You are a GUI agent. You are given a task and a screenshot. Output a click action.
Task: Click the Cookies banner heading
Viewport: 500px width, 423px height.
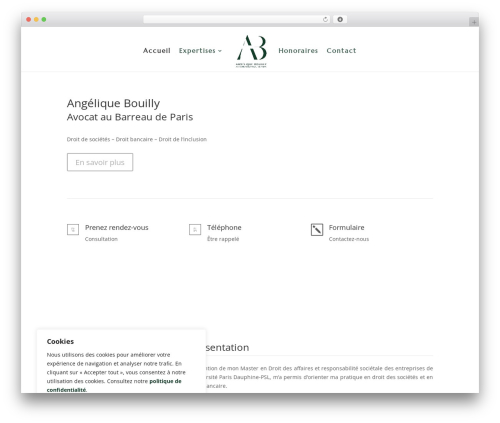pyautogui.click(x=60, y=341)
